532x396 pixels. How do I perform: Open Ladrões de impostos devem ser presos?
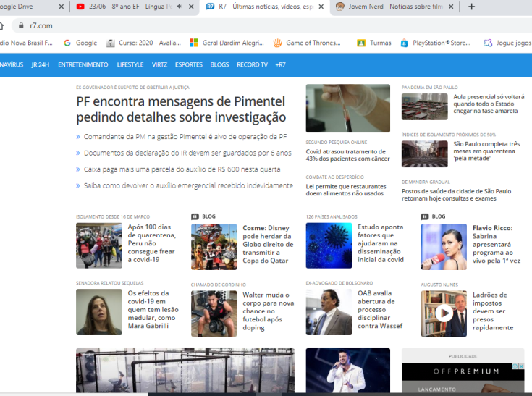[493, 311]
